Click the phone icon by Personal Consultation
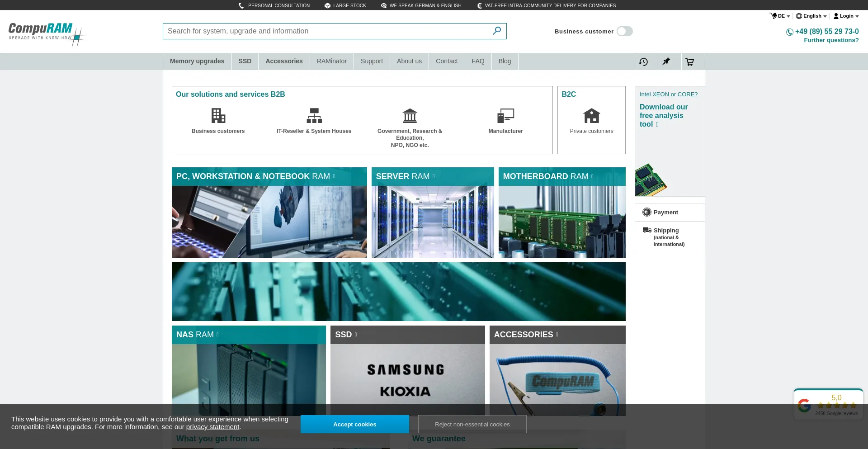This screenshot has height=449, width=868. (241, 5)
